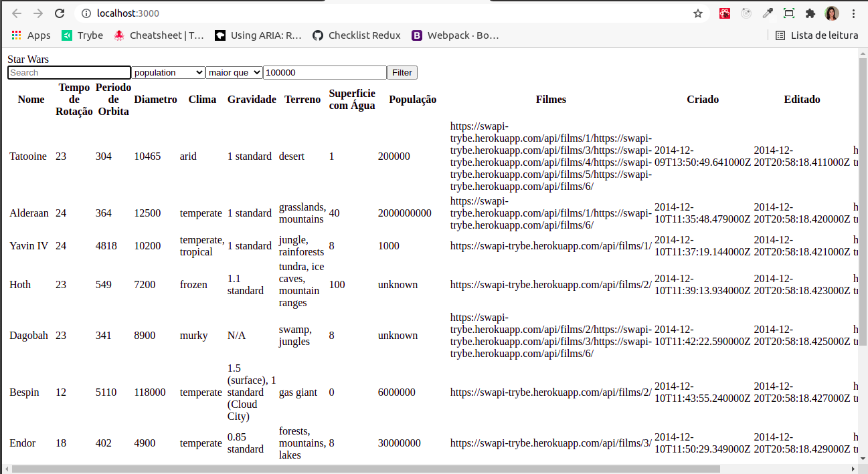Click the Star Wars page title
The image size is (868, 474).
28,60
